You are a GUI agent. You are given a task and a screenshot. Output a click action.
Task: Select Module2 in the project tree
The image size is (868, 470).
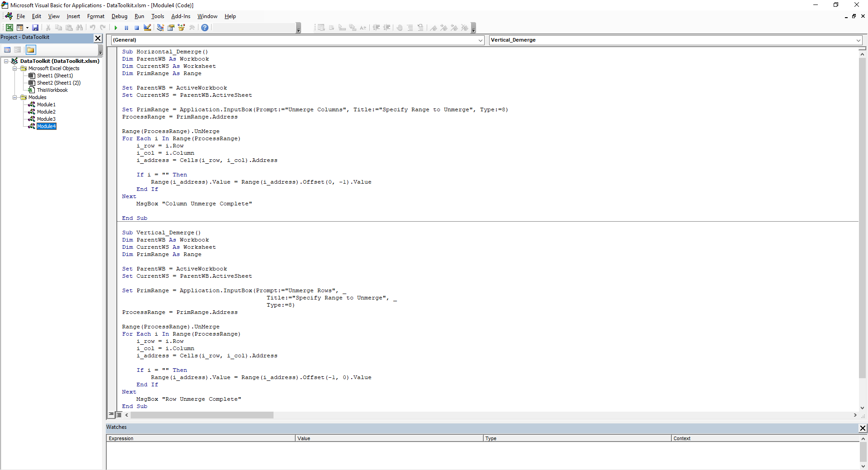tap(46, 112)
